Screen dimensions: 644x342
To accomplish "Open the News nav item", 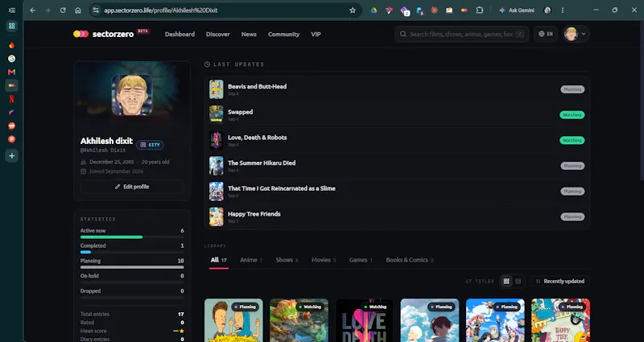I will tap(249, 34).
